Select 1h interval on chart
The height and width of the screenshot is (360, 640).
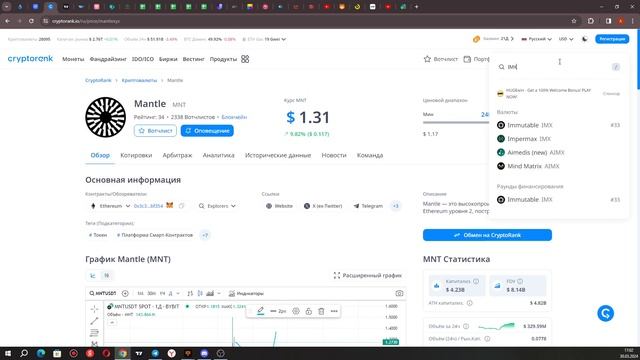pos(162,293)
